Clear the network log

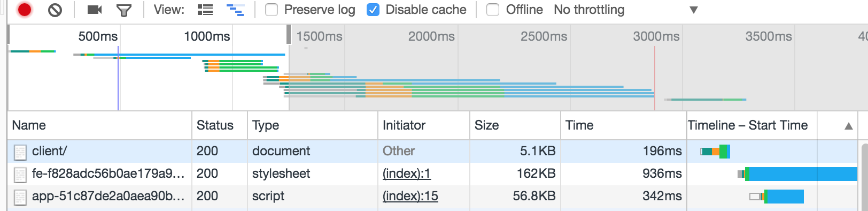(x=55, y=10)
